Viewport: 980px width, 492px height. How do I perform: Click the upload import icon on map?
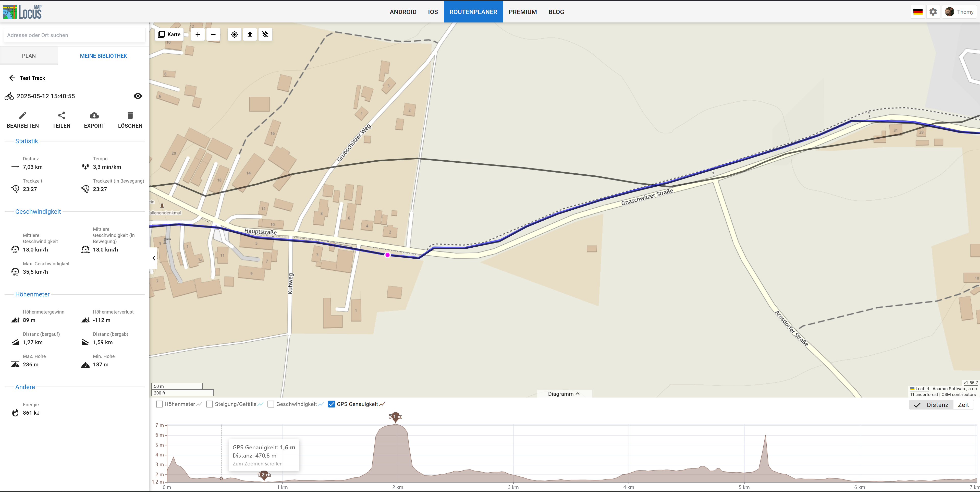250,35
